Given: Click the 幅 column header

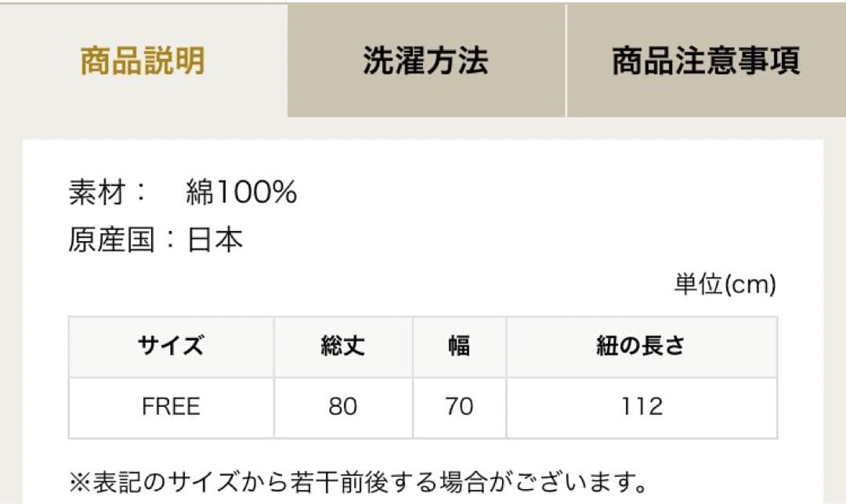Looking at the screenshot, I should (460, 347).
